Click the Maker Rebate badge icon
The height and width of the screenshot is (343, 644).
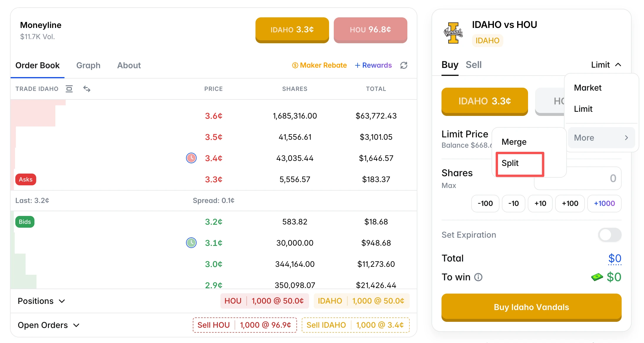(295, 65)
